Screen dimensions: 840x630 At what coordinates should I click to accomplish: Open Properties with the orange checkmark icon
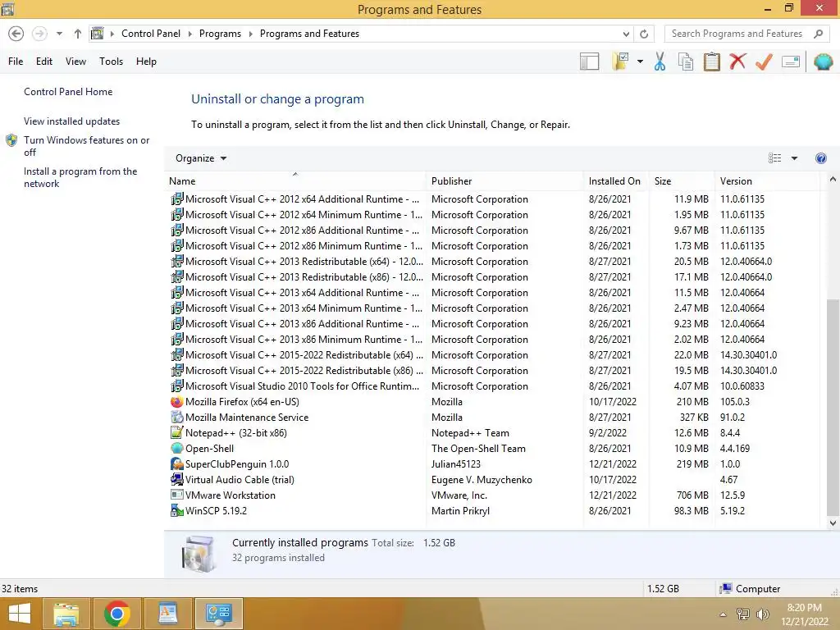(x=764, y=62)
